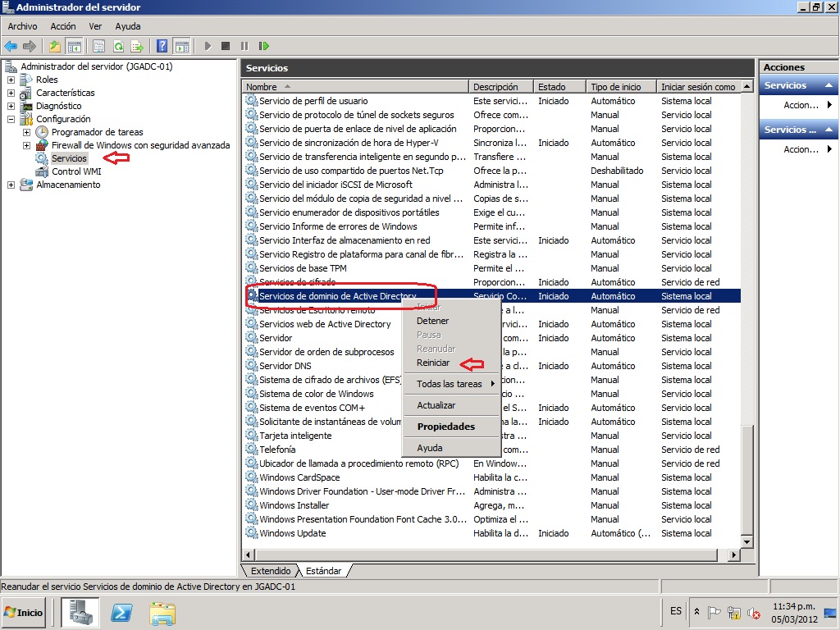The image size is (840, 630).
Task: Toggle the console tree pane icon
Action: tap(74, 46)
